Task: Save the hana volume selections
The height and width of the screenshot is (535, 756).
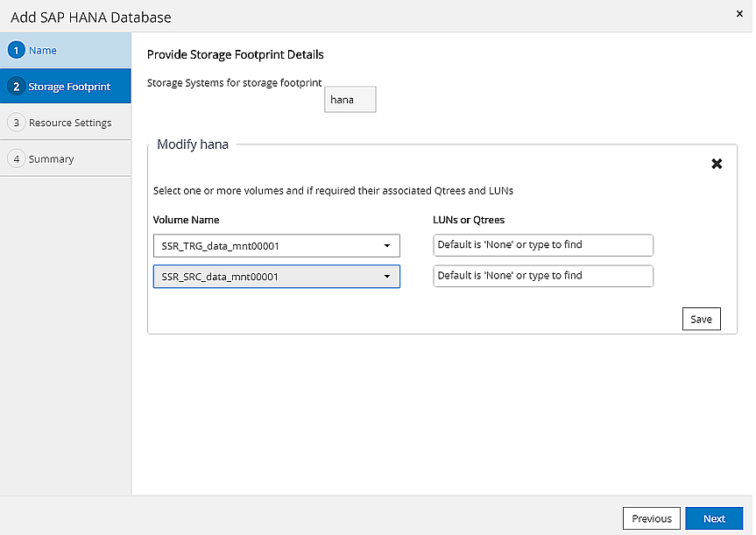Action: (x=701, y=320)
